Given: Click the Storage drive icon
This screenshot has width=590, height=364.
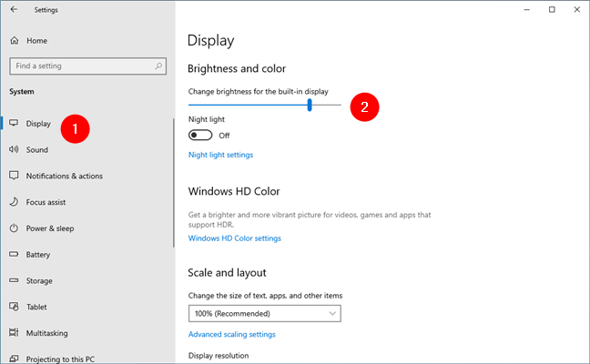Looking at the screenshot, I should 14,281.
